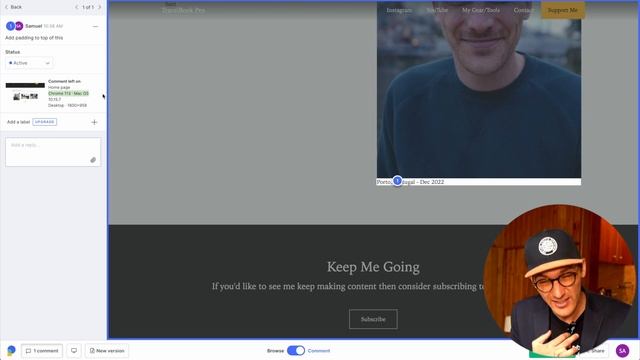Screen dimensions: 640x360
Task: Click the Support Me button
Action: [563, 10]
